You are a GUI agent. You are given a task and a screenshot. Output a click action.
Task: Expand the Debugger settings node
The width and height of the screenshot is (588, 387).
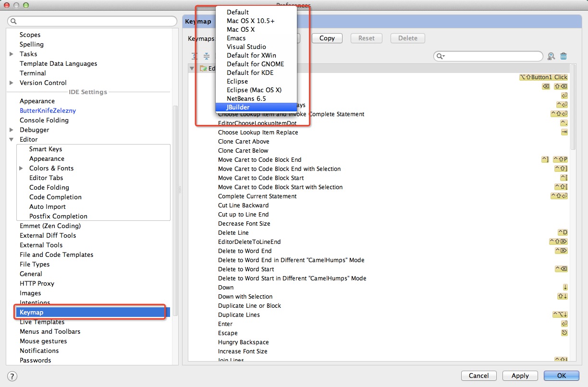[x=12, y=130]
